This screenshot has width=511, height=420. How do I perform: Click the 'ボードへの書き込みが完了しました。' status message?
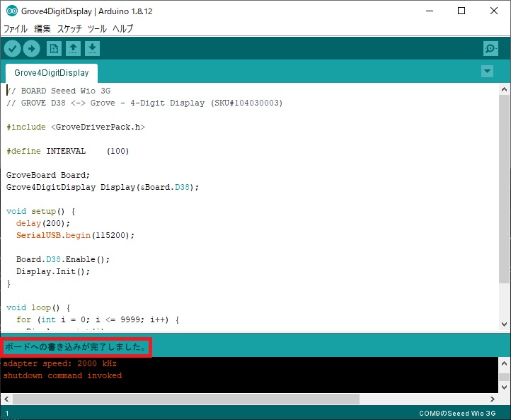[x=76, y=347]
